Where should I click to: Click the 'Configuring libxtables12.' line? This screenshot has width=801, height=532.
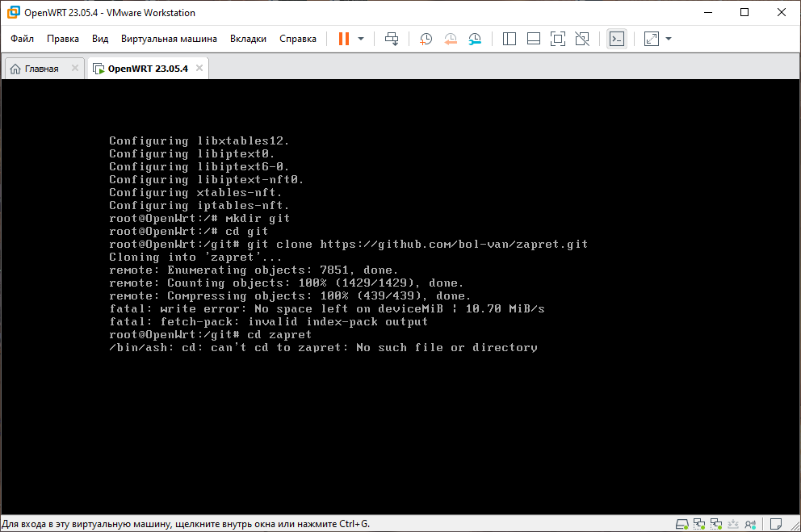pos(199,140)
